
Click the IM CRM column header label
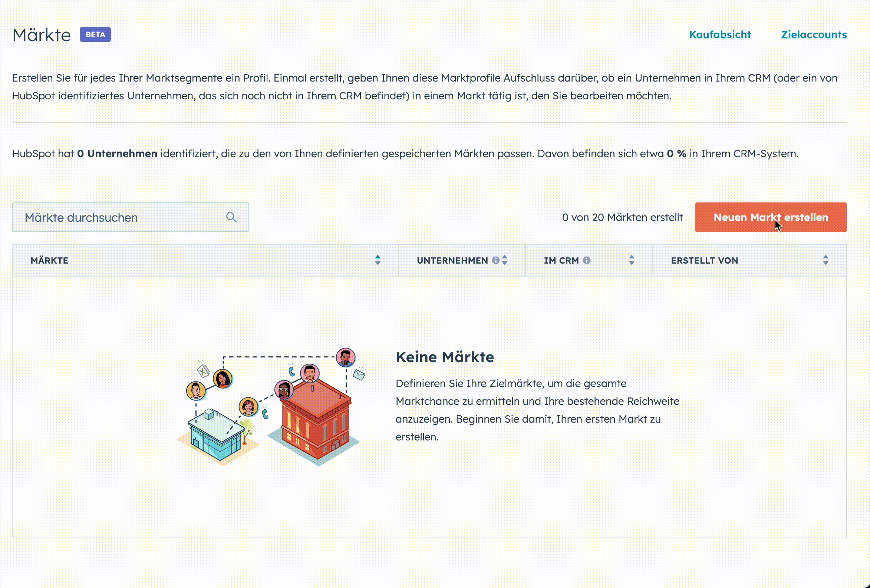(561, 261)
